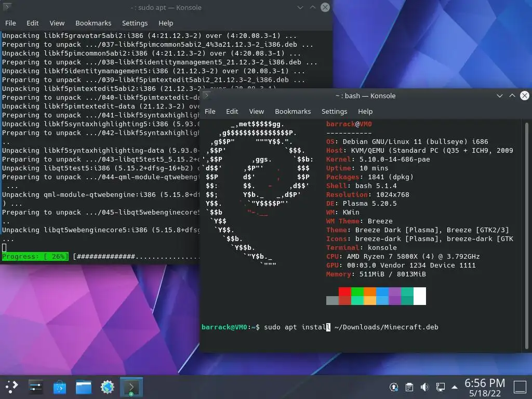Launch the web browser globe icon

107,387
